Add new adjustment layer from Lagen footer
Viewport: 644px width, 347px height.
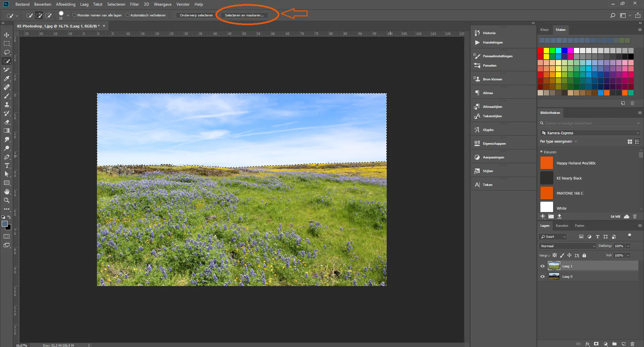click(605, 344)
